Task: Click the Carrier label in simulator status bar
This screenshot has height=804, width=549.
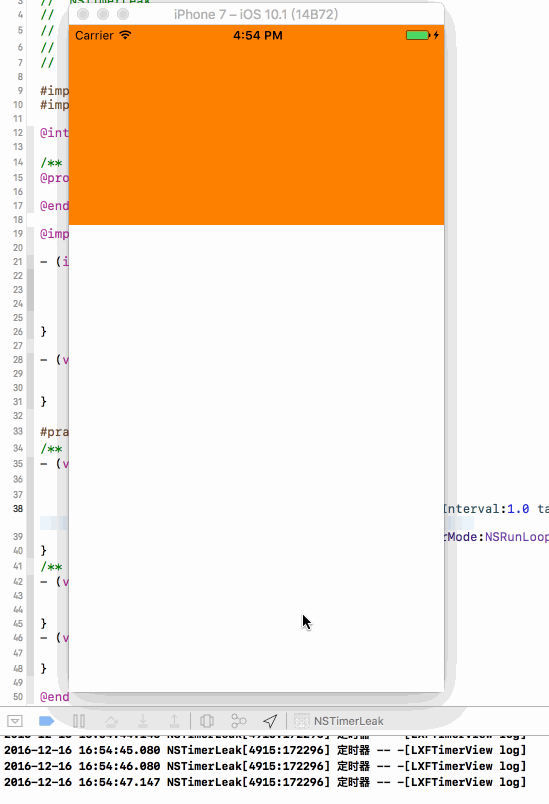Action: tap(94, 35)
